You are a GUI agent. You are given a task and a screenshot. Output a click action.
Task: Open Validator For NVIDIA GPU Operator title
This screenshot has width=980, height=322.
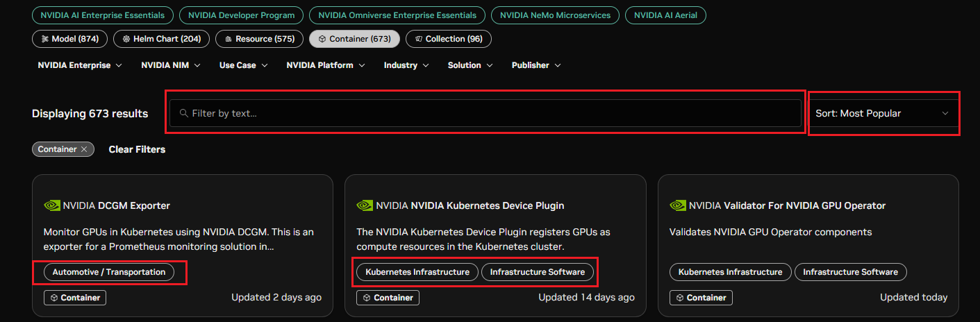pos(805,205)
